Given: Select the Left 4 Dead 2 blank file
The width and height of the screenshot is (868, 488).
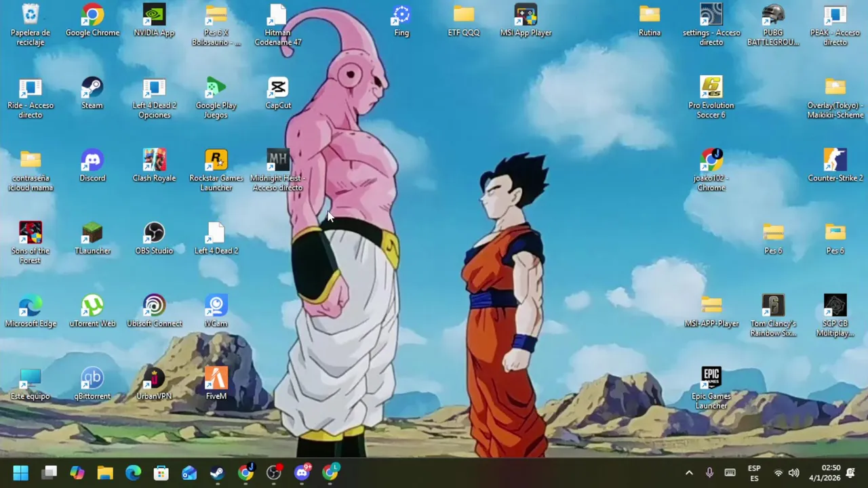Looking at the screenshot, I should click(x=216, y=239).
